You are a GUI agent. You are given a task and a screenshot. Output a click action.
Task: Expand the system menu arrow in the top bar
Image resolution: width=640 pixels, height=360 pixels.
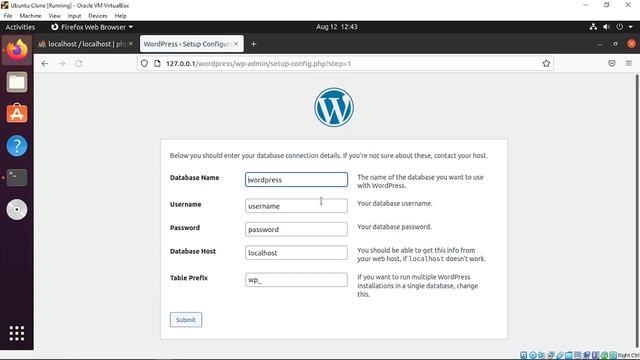coord(631,27)
